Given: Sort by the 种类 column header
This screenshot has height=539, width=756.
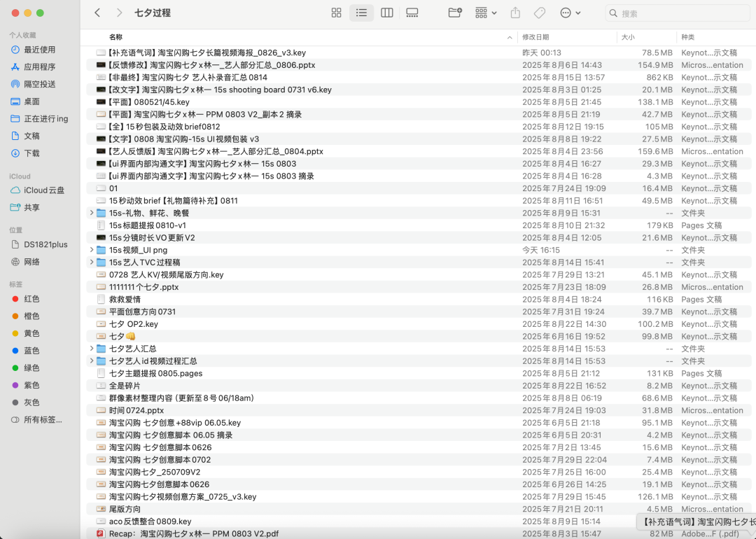Looking at the screenshot, I should tap(687, 37).
